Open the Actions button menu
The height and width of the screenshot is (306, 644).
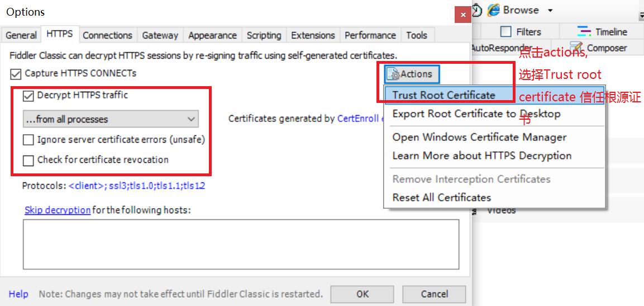(x=412, y=74)
